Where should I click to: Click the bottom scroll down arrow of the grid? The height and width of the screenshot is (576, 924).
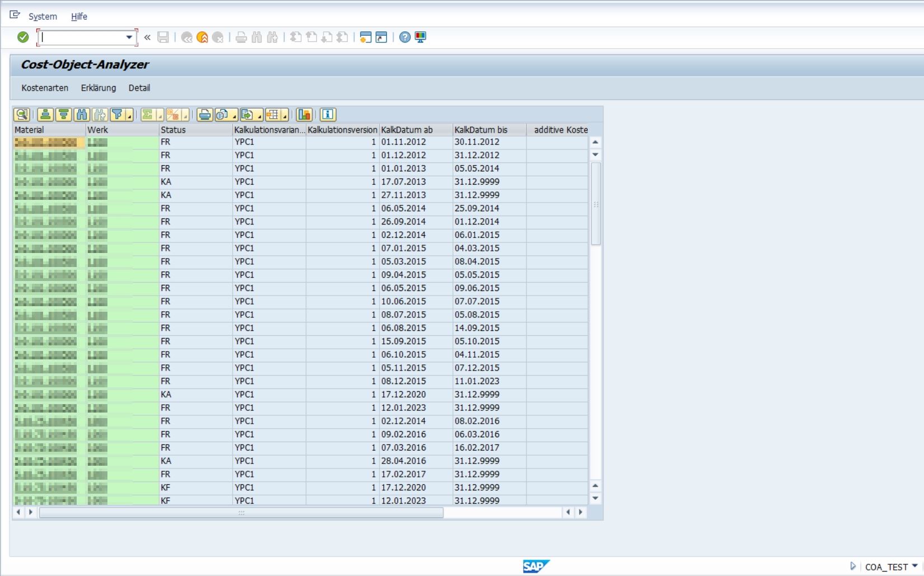point(595,499)
